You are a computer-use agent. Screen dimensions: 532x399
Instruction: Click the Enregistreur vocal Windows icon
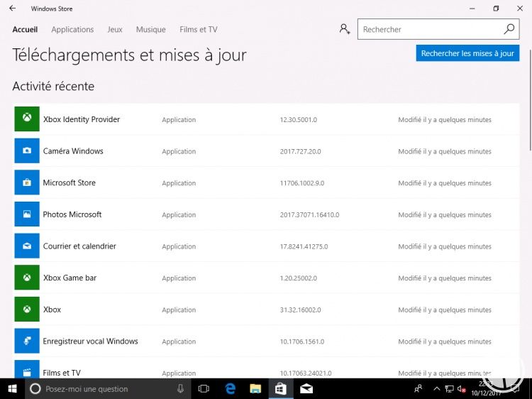[x=27, y=341]
